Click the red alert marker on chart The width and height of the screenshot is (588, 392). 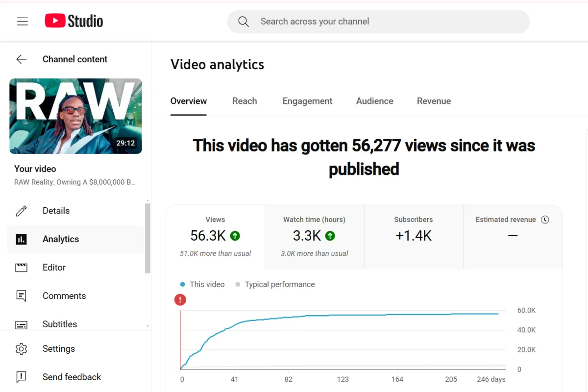point(180,300)
